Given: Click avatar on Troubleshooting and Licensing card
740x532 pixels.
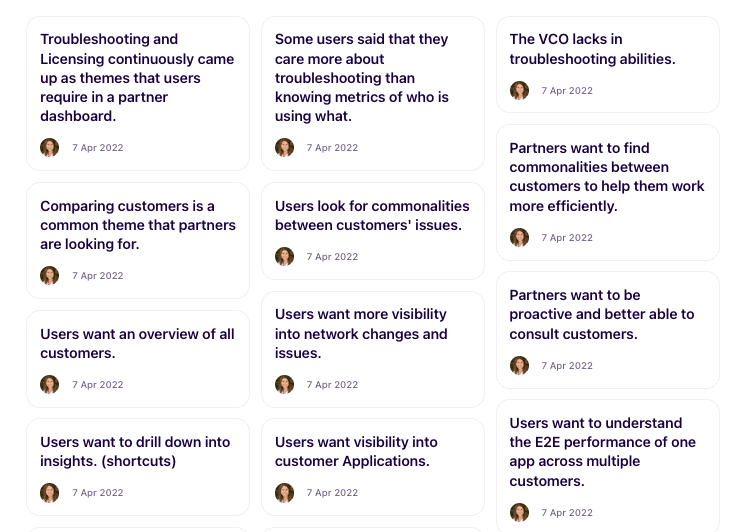Looking at the screenshot, I should (x=50, y=147).
